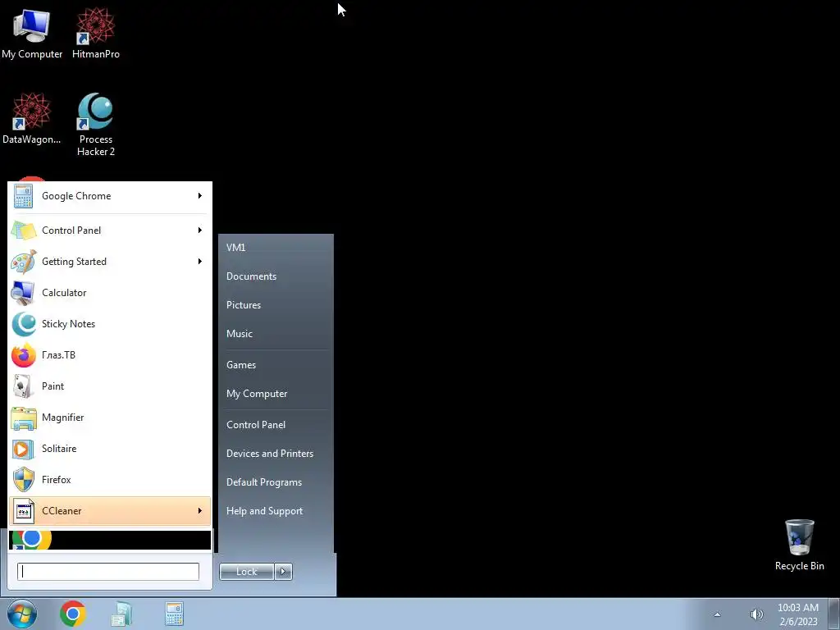Expand the arrow beside left-column Control Panel
Viewport: 840px width, 630px height.
(200, 231)
